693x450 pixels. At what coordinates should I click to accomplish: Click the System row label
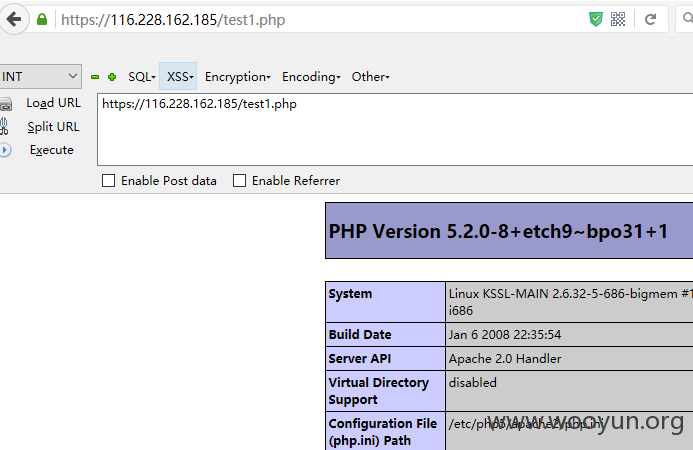(350, 294)
